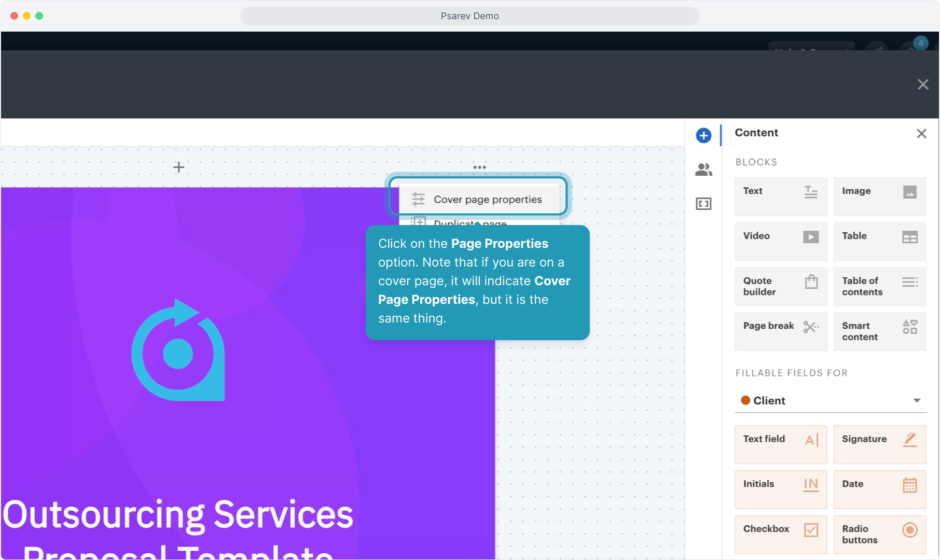Click the three-dot page options menu

(x=479, y=167)
